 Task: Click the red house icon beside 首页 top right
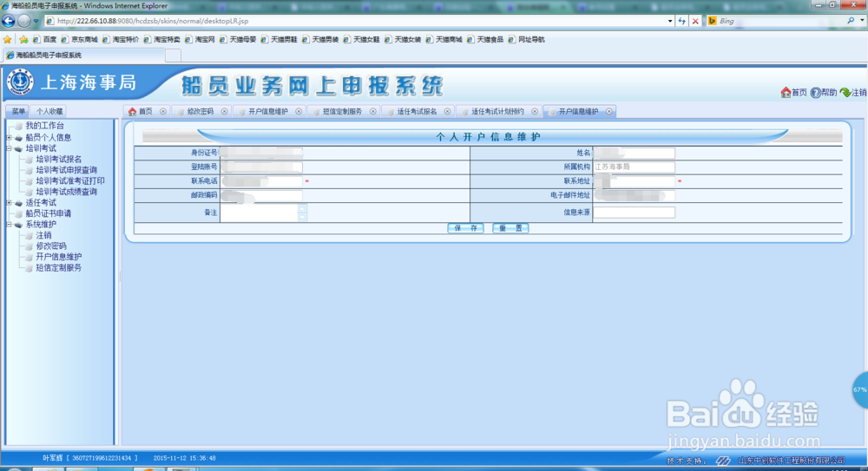click(786, 93)
